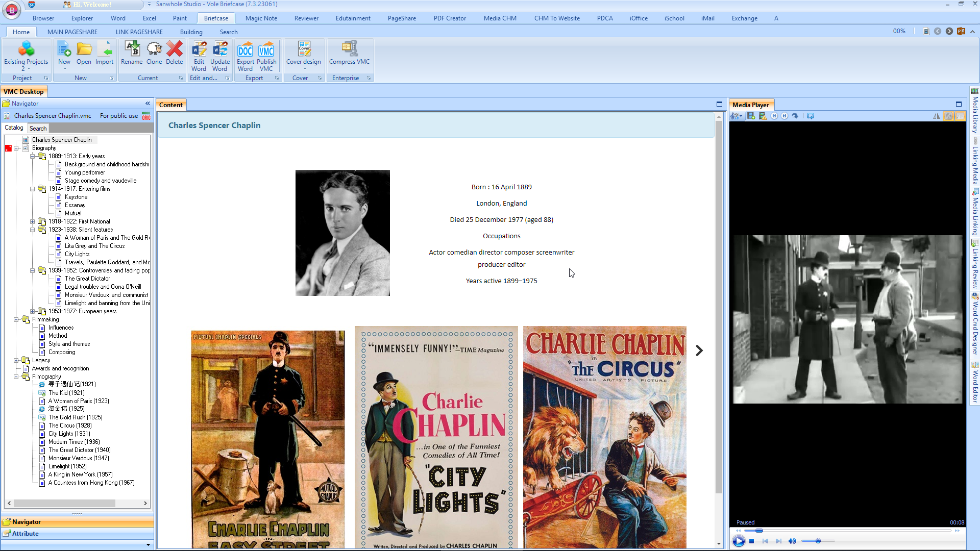Click The Circus poster image
This screenshot has width=980, height=551.
(605, 438)
